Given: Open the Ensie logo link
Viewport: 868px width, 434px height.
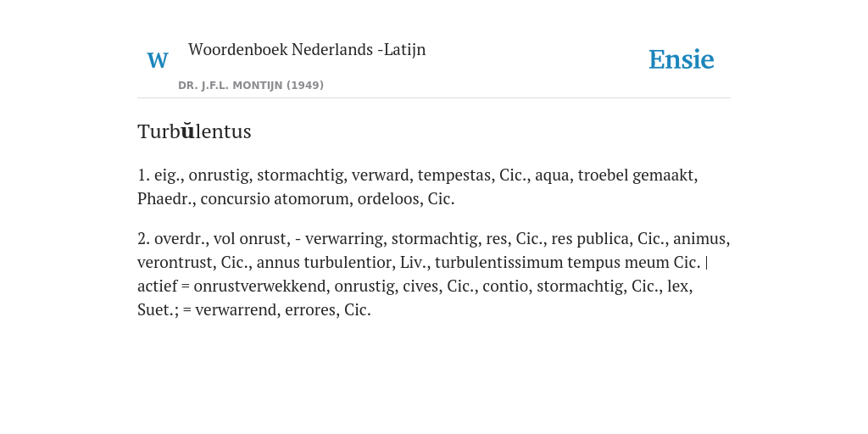Looking at the screenshot, I should pyautogui.click(x=682, y=60).
